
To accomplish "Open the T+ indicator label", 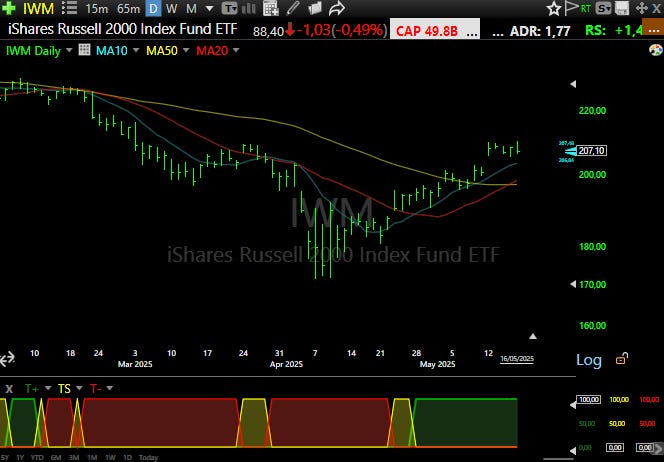I will pyautogui.click(x=32, y=388).
